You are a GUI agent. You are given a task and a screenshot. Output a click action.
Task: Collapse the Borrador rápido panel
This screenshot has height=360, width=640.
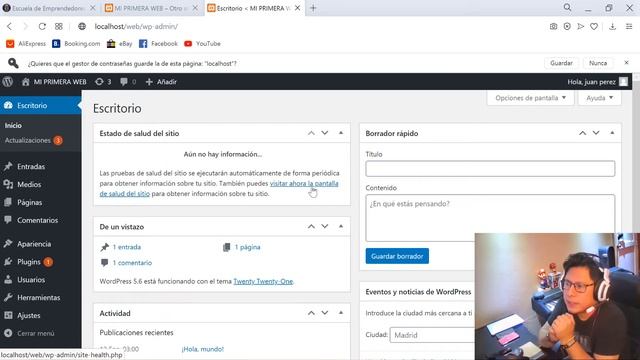(612, 133)
